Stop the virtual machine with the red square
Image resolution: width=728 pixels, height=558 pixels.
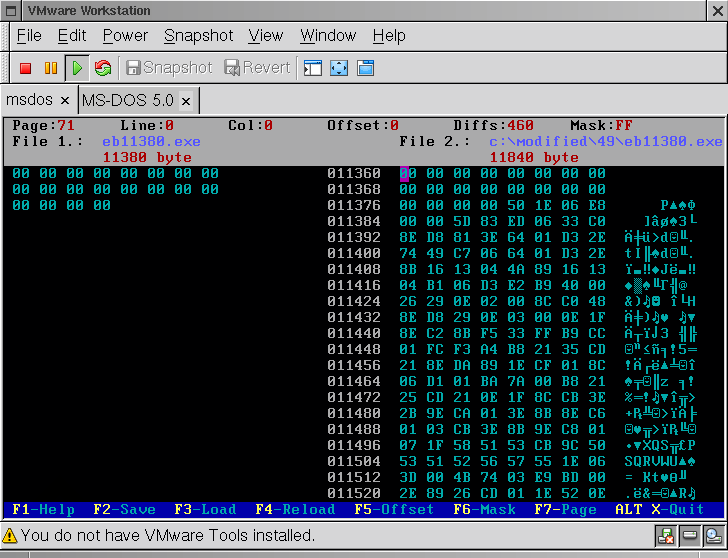coord(26,68)
